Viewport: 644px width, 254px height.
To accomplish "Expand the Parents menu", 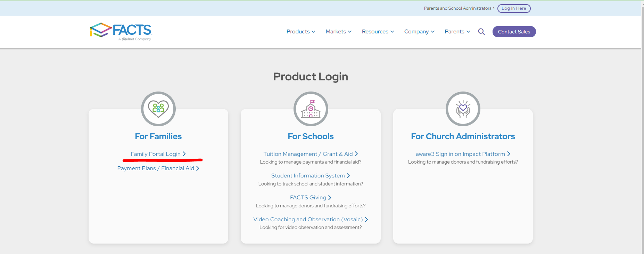I will (x=457, y=32).
